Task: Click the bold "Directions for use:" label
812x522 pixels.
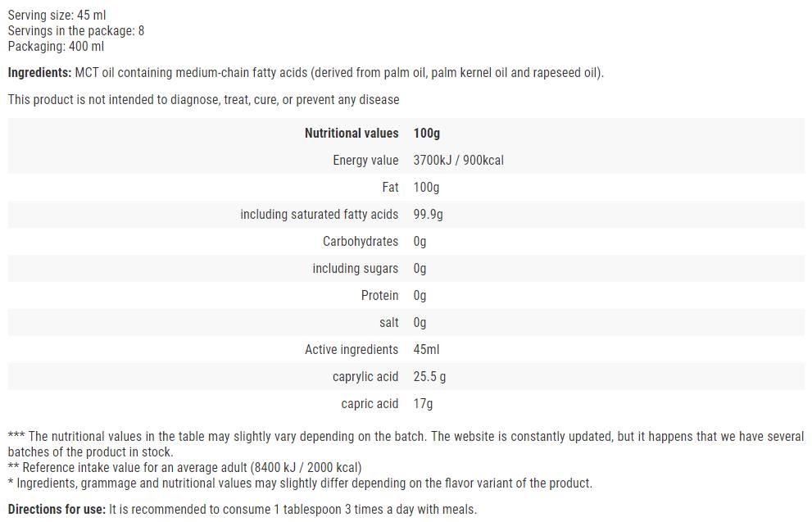Action: point(57,510)
